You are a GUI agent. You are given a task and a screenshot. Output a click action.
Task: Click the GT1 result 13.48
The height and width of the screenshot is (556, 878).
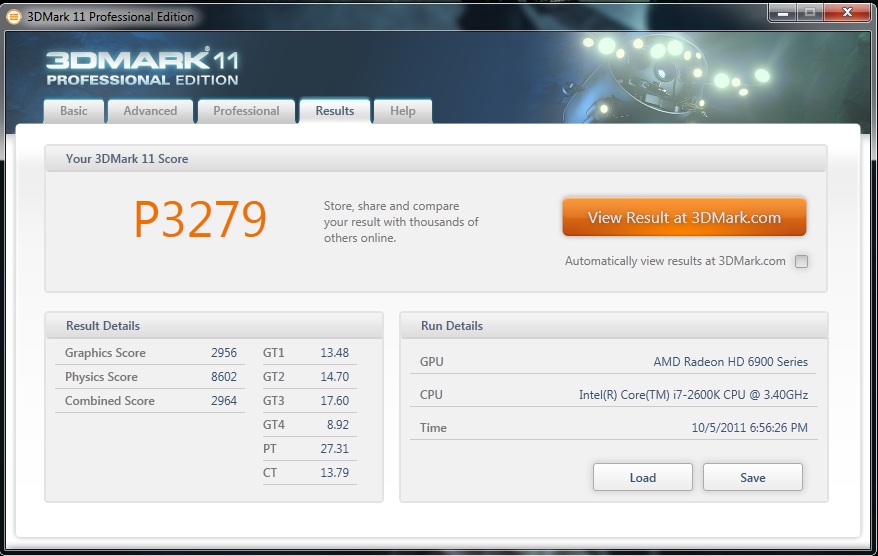334,353
